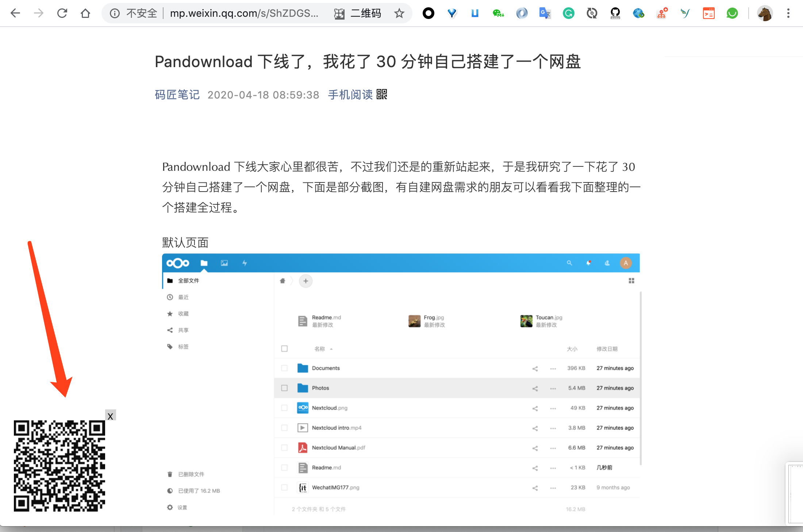
Task: Open the 码匠笔记 account link
Action: point(177,95)
